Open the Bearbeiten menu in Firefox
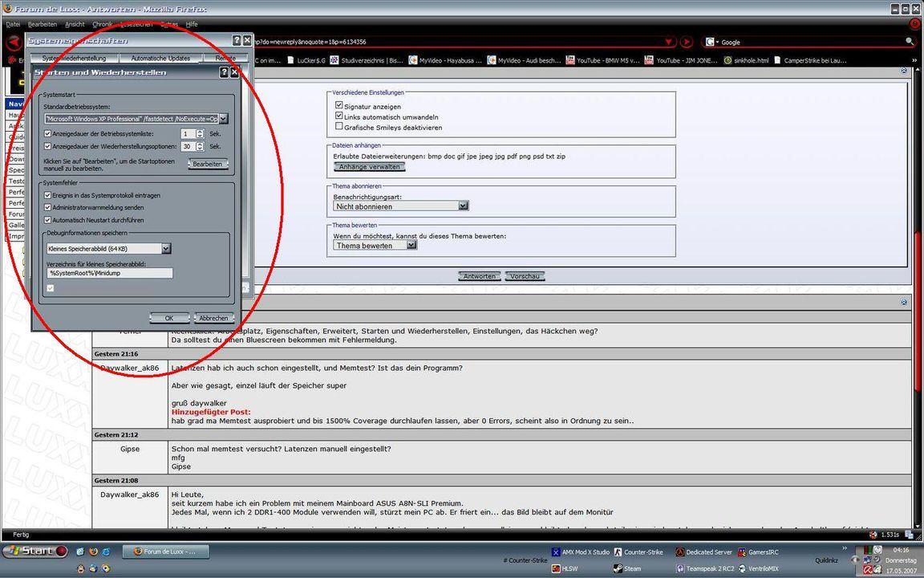Image resolution: width=924 pixels, height=578 pixels. click(43, 24)
